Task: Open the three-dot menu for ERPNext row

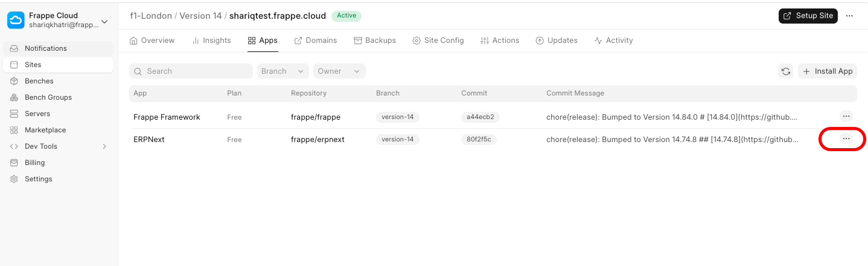Action: click(x=846, y=139)
